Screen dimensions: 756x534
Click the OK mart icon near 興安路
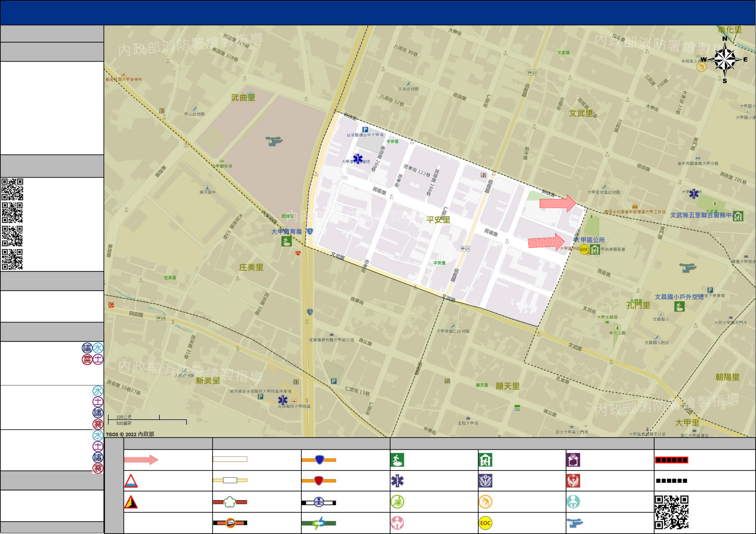[111, 305]
